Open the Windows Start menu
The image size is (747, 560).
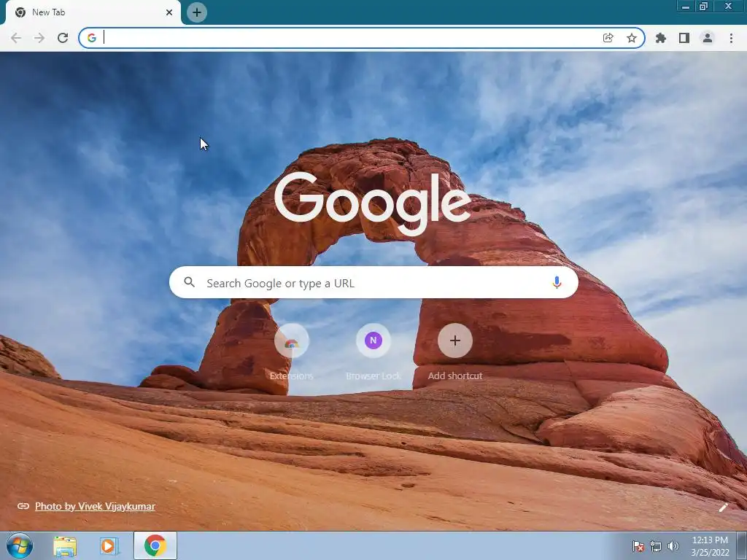click(20, 545)
